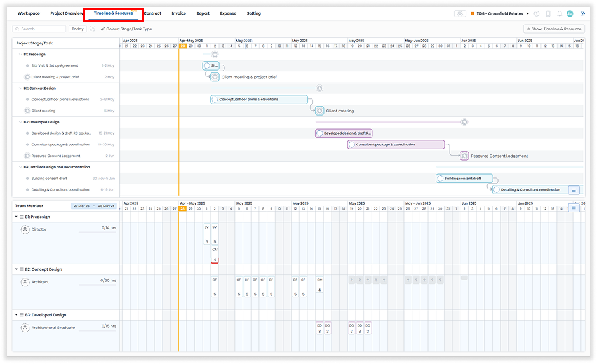Open the Report tab
597x364 pixels.
point(203,13)
